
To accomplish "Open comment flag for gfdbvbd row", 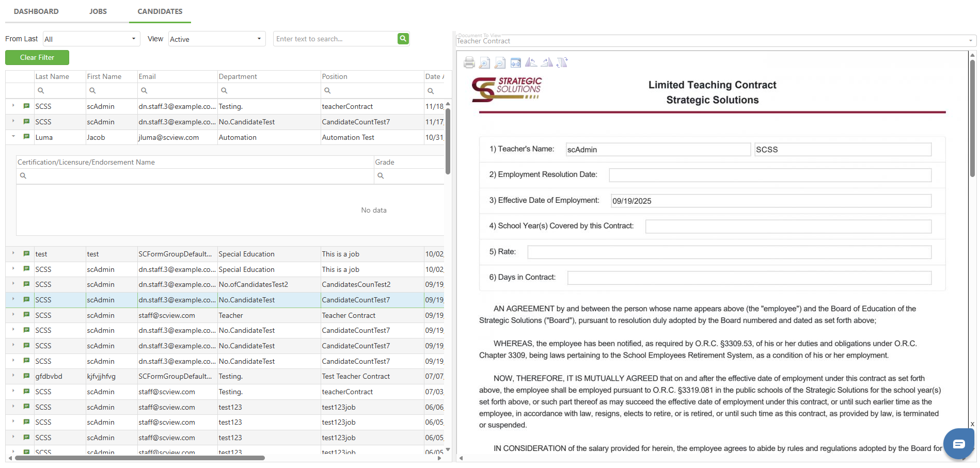I will tap(26, 376).
